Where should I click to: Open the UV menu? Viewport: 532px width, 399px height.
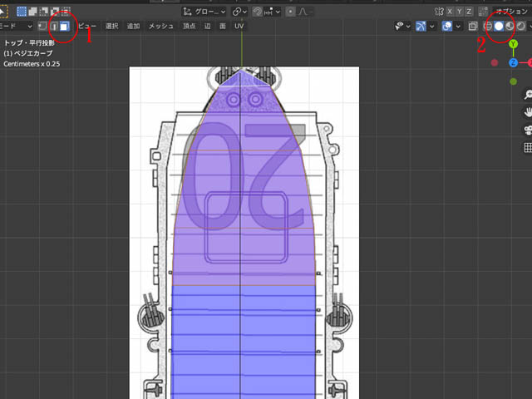[x=239, y=26]
